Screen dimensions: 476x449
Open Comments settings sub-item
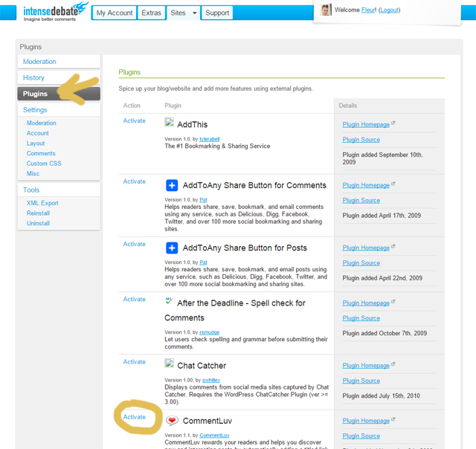pyautogui.click(x=41, y=154)
